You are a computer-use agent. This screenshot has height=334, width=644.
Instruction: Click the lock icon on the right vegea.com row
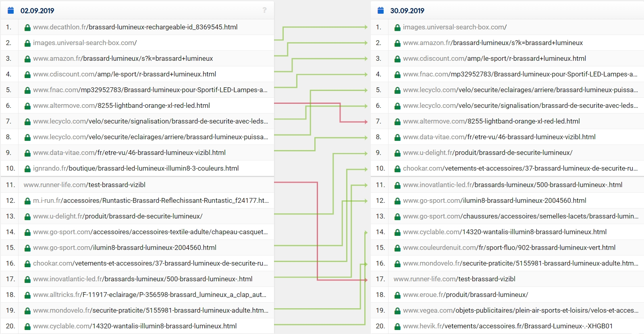(397, 311)
